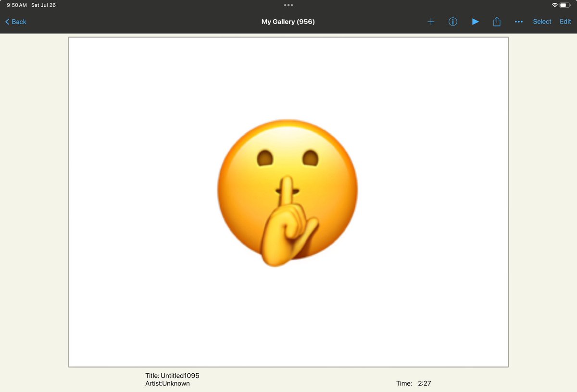Tap the Time: 2:27 label
The image size is (577, 392).
click(414, 384)
